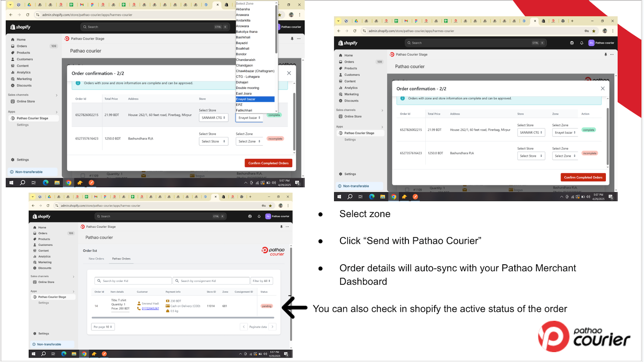
Task: Click browser reload in Action-column screenshot
Action: point(355,31)
